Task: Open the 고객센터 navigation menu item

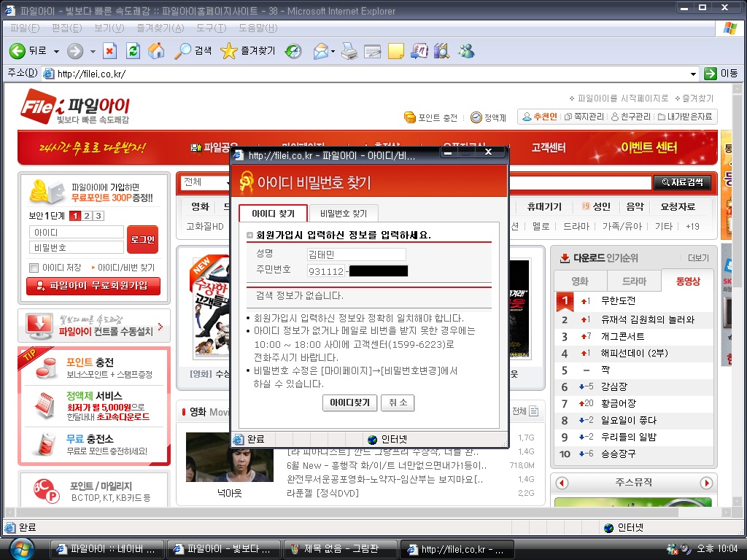Action: pos(549,147)
